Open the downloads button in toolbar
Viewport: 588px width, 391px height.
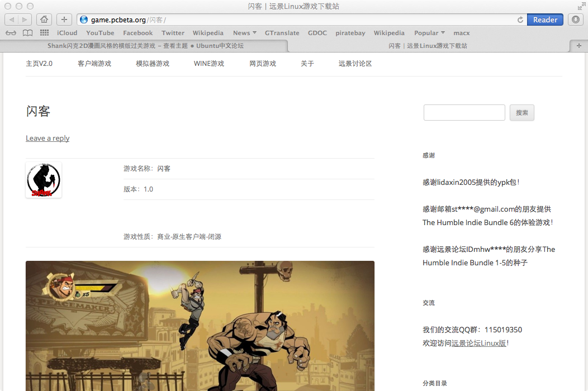576,20
